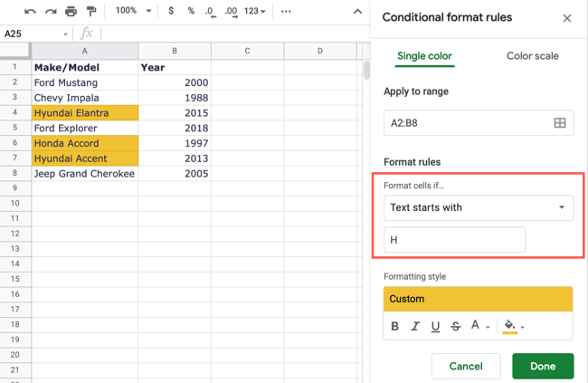Click the Print icon
The height and width of the screenshot is (383, 588).
click(71, 12)
